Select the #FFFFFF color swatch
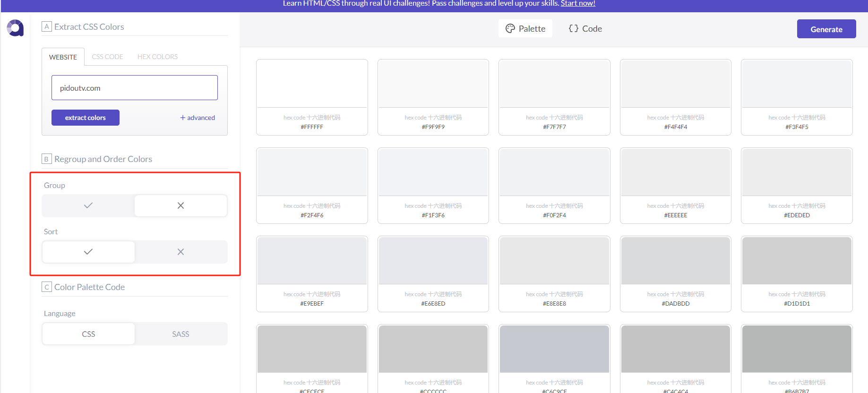The width and height of the screenshot is (868, 393). 312,84
